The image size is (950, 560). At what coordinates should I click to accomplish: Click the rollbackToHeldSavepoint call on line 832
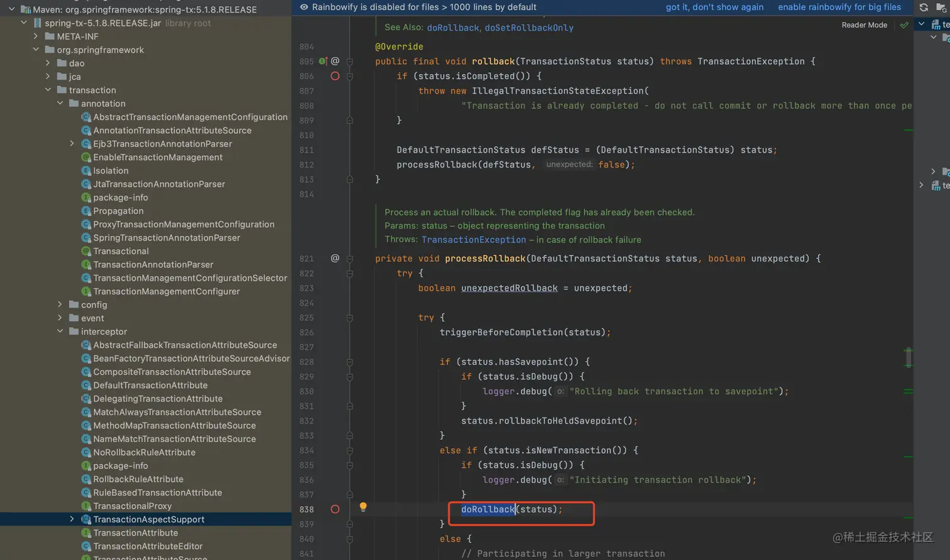click(560, 421)
